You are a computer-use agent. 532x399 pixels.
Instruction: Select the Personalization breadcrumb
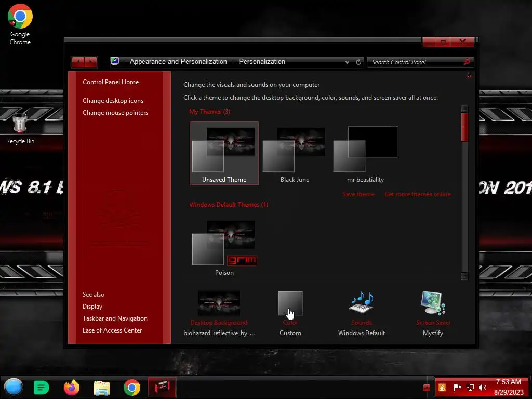point(262,62)
